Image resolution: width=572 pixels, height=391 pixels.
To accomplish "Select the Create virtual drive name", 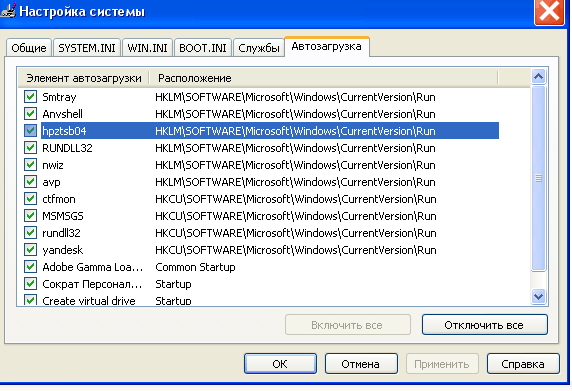I will [89, 301].
